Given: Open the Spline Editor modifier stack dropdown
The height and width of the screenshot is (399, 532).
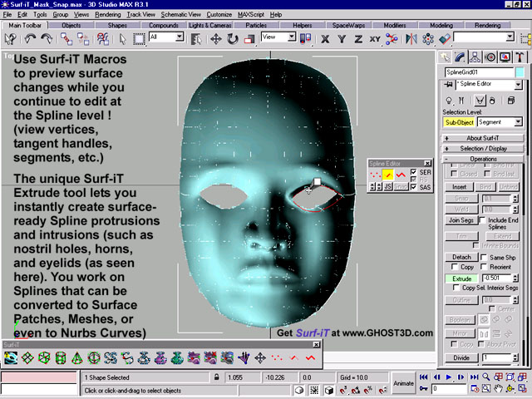Looking at the screenshot, I should (518, 85).
